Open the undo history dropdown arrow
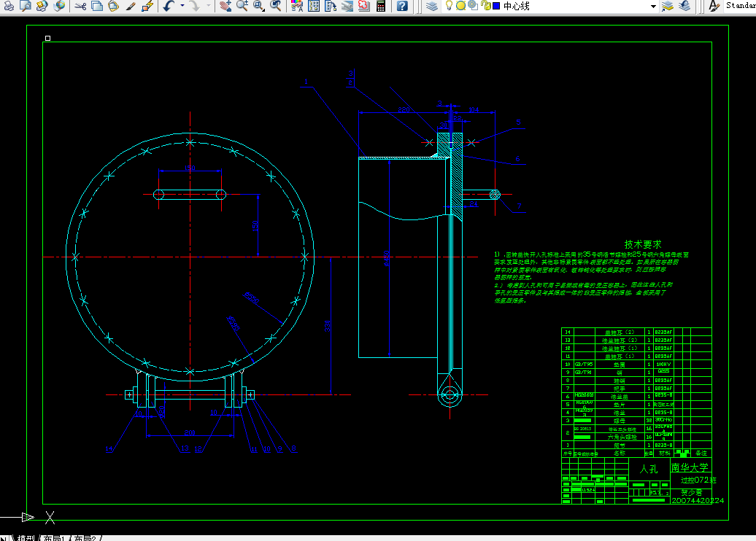Screen dimensions: 756x541 click(182, 6)
